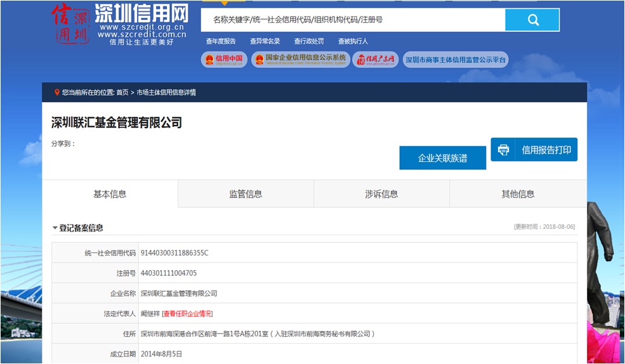The height and width of the screenshot is (364, 625).
Task: Click the printer icon on 信用报告打印
Action: pyautogui.click(x=503, y=150)
